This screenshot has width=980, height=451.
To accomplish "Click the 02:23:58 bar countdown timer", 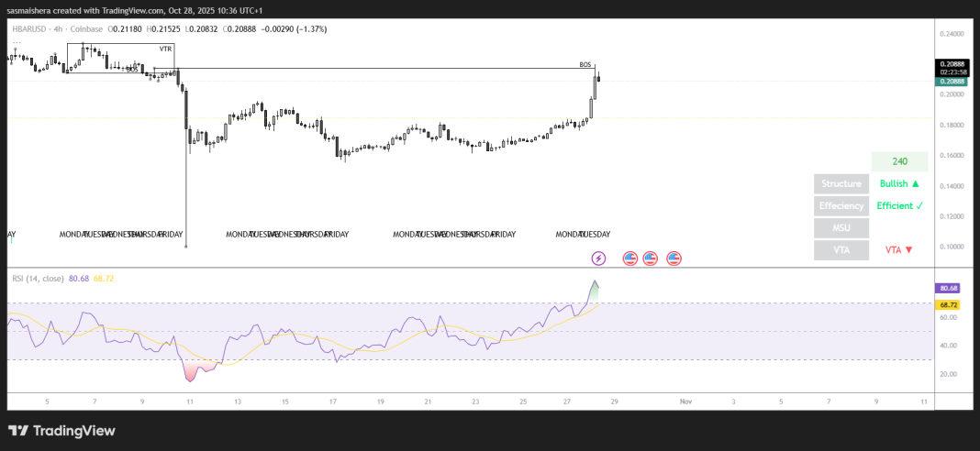I will pos(953,71).
